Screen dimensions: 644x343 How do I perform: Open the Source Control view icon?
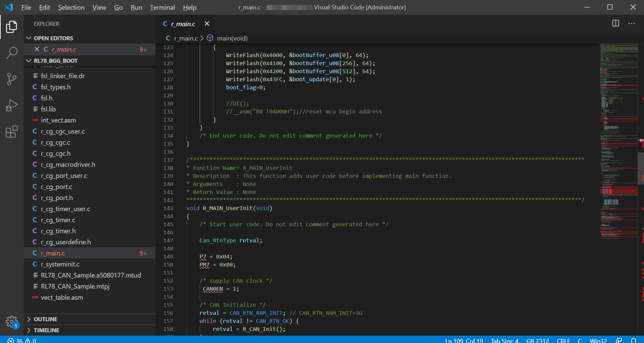[12, 79]
